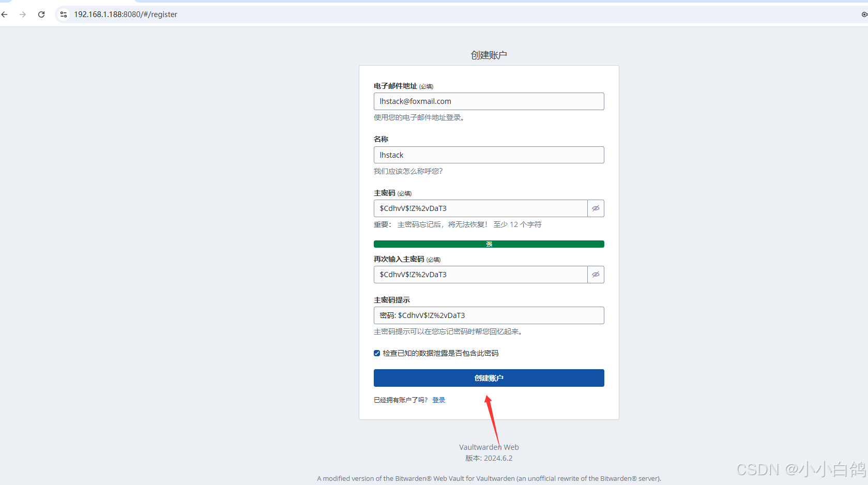Image resolution: width=868 pixels, height=485 pixels.
Task: Show the master password with eye icon
Action: [596, 208]
